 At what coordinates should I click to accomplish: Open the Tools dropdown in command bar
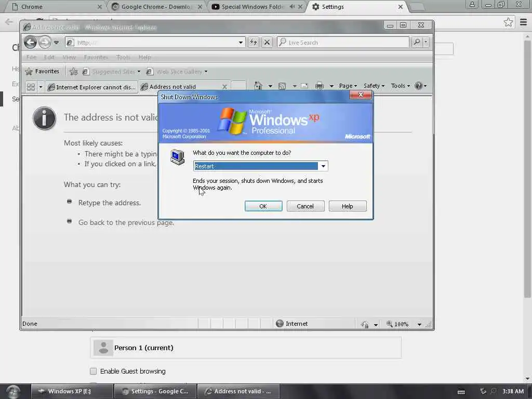pos(401,86)
